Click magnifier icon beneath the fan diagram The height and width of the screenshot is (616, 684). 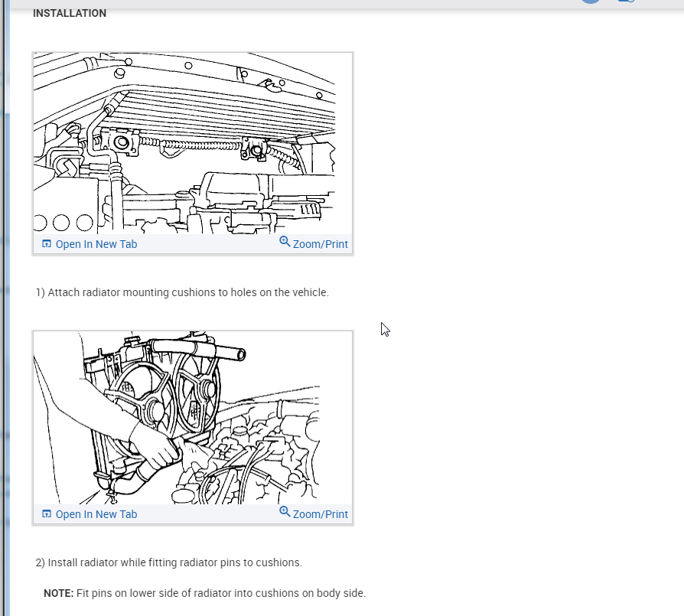[x=285, y=511]
